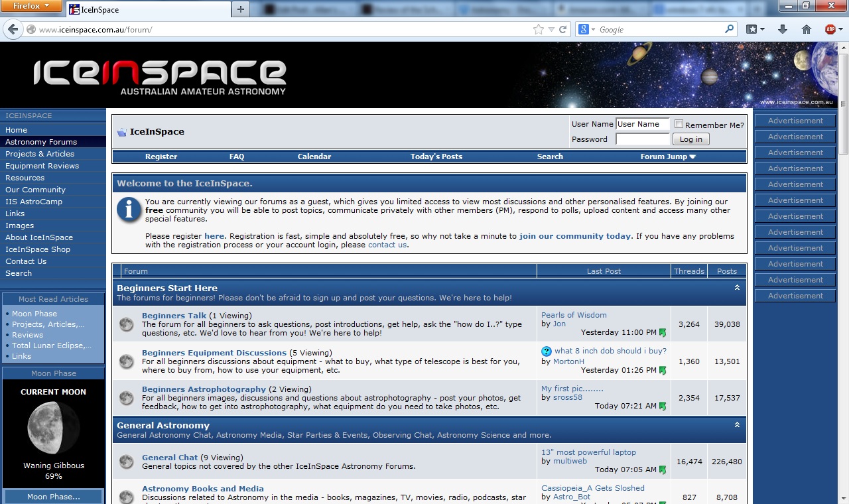
Task: Open the Adblock Plus dropdown arrow
Action: coord(841,29)
